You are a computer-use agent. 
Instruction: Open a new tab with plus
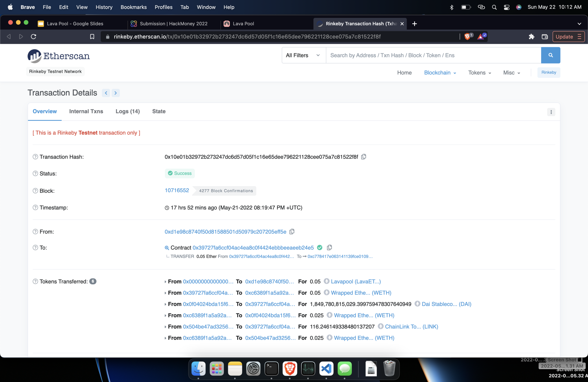coord(414,24)
